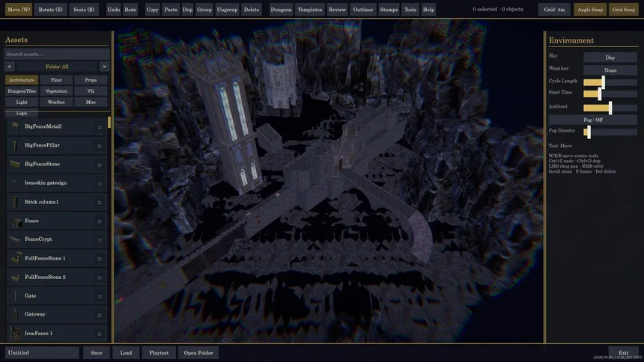
Task: Tick the checkbox on the BigFenceStone row
Action: coord(100,165)
